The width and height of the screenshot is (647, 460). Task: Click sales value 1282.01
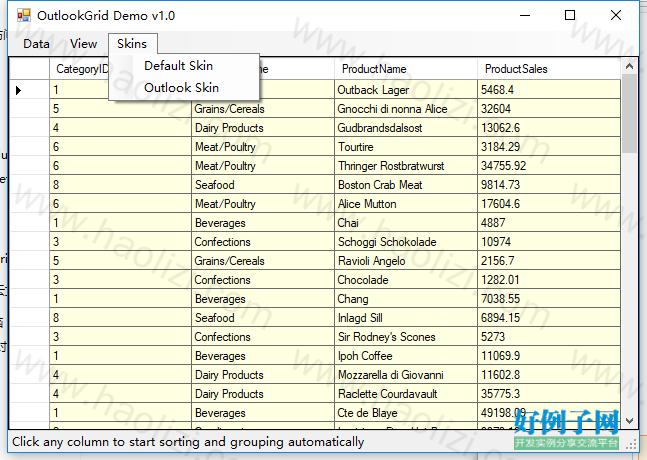pos(549,279)
